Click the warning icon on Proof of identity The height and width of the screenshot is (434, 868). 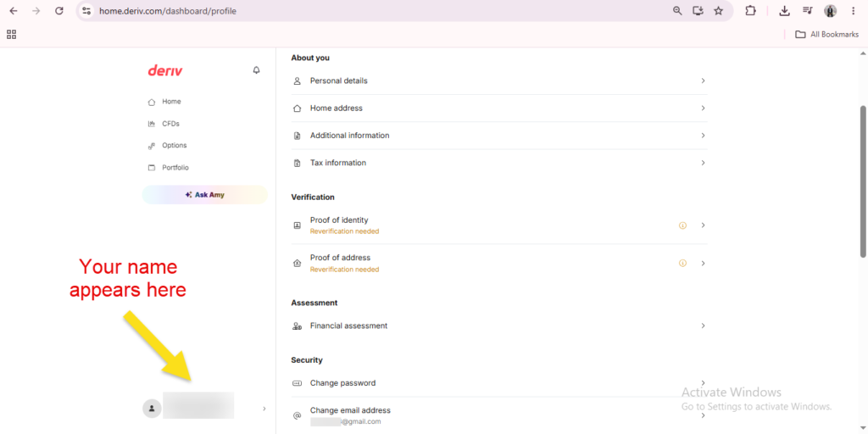(682, 225)
